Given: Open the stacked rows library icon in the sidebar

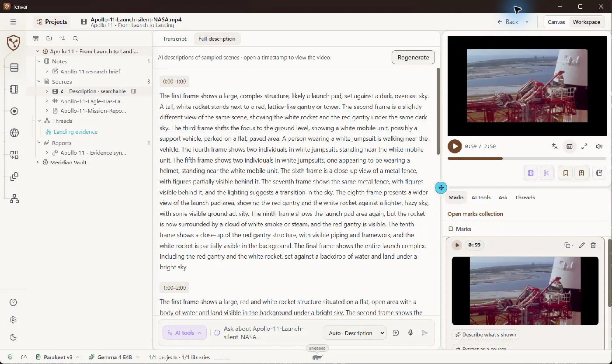Looking at the screenshot, I should [14, 67].
